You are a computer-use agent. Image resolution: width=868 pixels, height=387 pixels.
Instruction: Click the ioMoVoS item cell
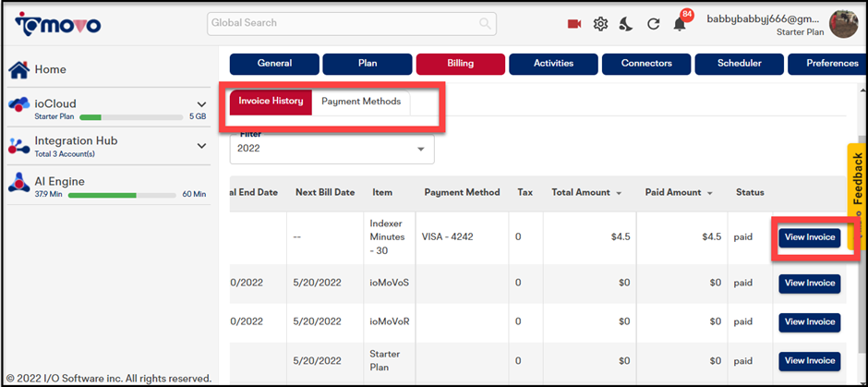(x=389, y=283)
